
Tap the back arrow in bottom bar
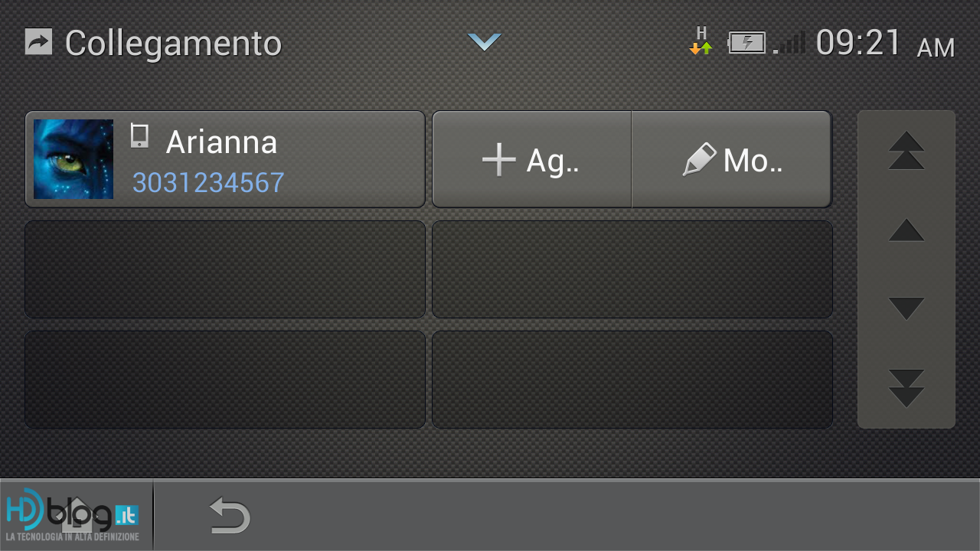(x=230, y=514)
